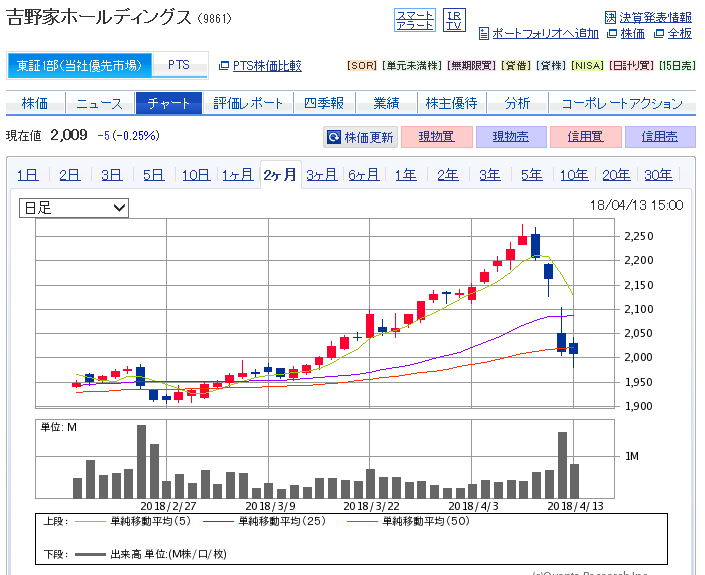Open the 四季報 tab
The height and width of the screenshot is (575, 705).
(324, 103)
